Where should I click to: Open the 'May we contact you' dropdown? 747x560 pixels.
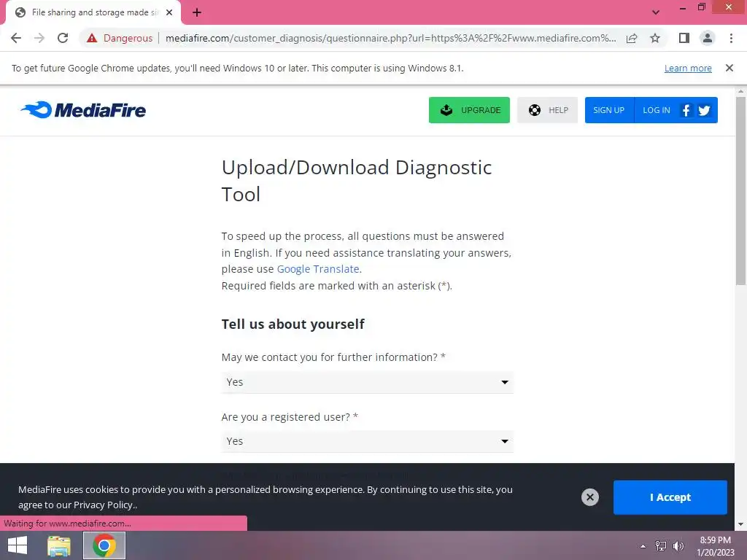tap(368, 382)
